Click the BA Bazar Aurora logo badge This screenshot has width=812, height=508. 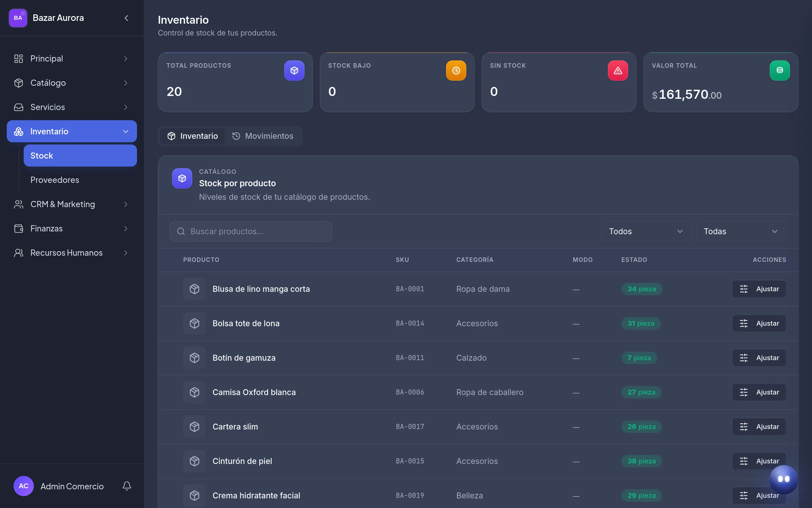[x=18, y=18]
